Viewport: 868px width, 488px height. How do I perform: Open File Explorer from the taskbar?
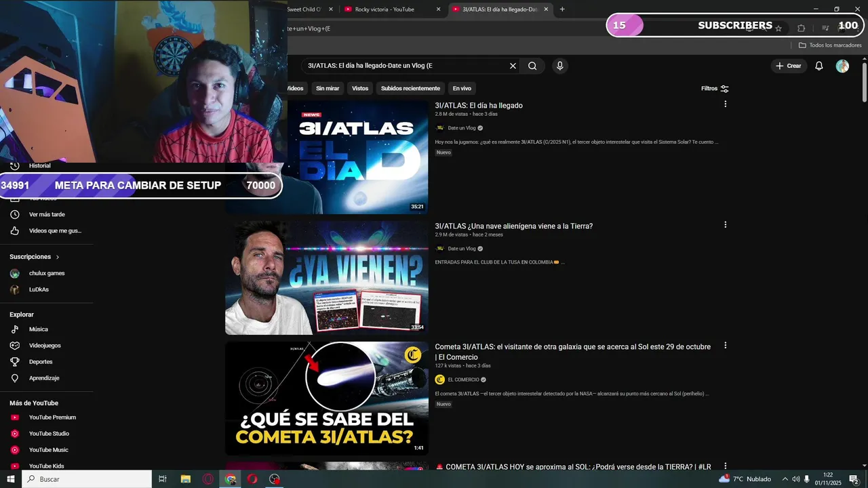pos(186,479)
